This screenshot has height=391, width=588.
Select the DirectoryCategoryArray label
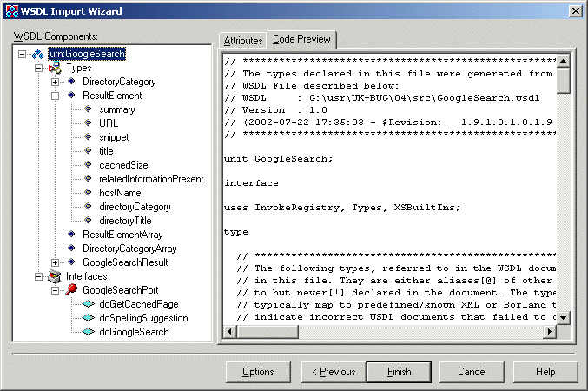coord(129,249)
